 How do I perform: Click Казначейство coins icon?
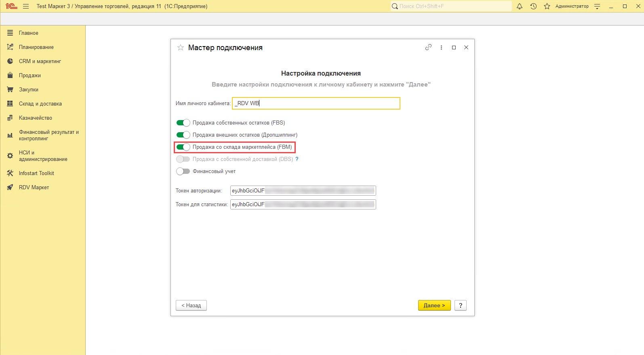point(10,118)
